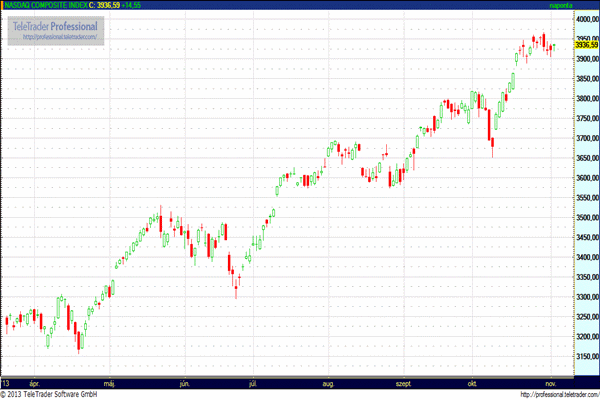The image size is (600, 400).
Task: Select the júl. marker on time axis
Action: pyautogui.click(x=253, y=384)
